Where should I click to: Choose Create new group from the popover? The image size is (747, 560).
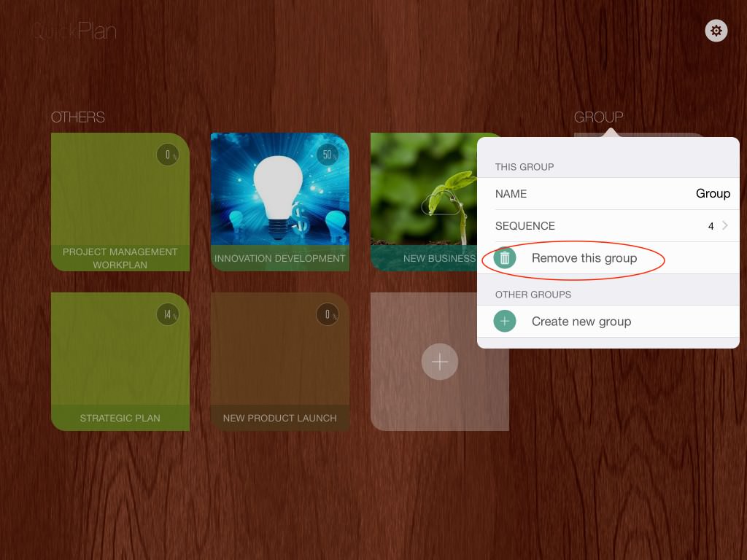point(581,322)
